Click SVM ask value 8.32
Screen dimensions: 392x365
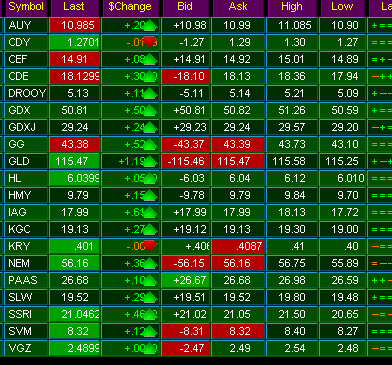pos(238,331)
